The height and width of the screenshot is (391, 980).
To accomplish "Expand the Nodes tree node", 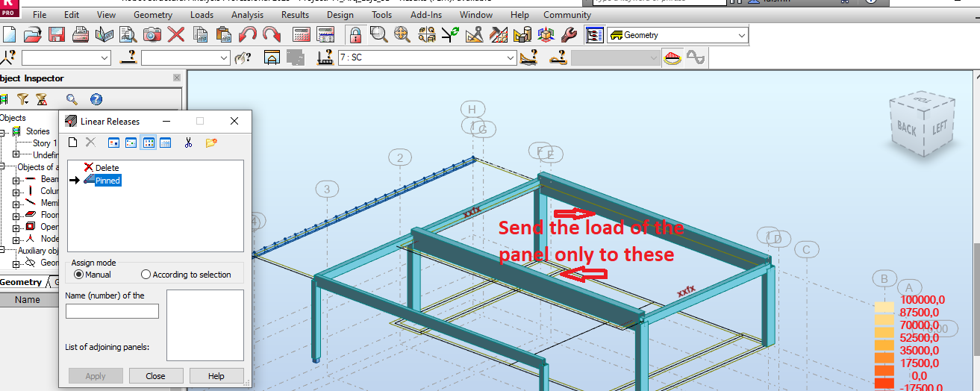I will click(16, 239).
